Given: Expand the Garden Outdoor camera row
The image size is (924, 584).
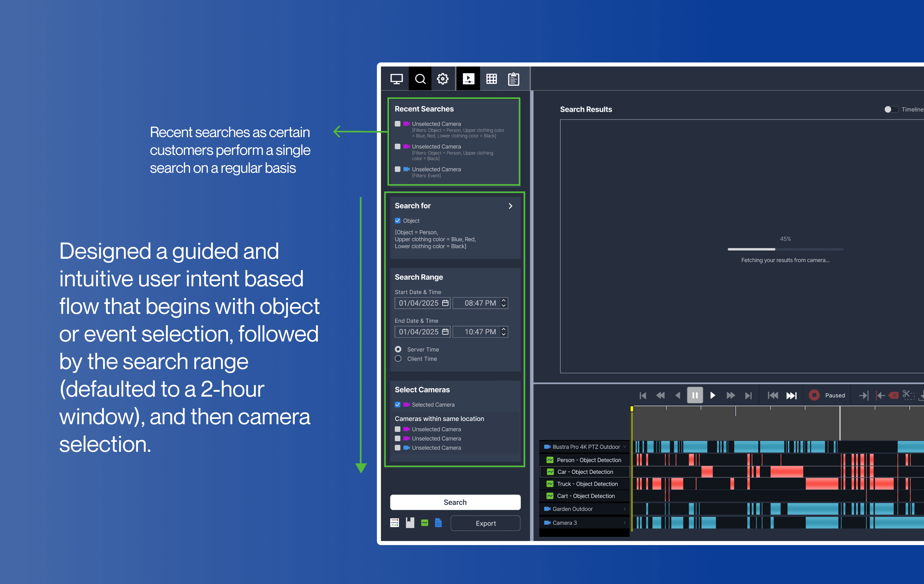Looking at the screenshot, I should coord(625,509).
